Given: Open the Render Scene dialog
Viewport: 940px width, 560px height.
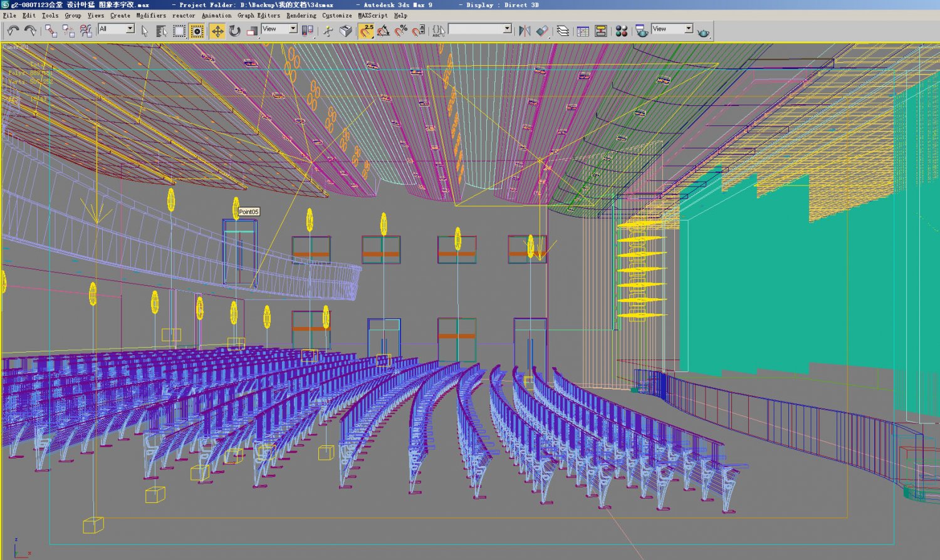Looking at the screenshot, I should [x=640, y=29].
